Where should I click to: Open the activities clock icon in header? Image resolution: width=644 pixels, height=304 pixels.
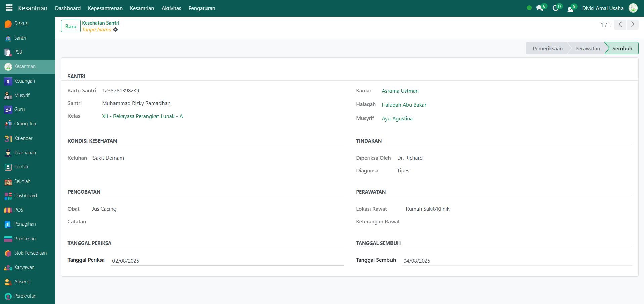coord(556,8)
